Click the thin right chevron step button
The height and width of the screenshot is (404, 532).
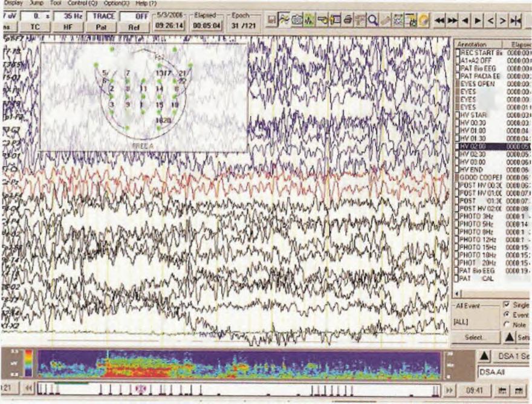pos(503,21)
